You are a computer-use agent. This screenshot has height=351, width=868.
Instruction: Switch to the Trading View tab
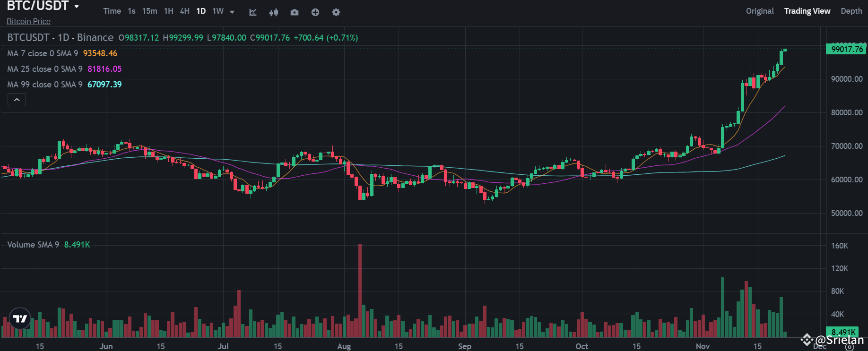[x=807, y=11]
